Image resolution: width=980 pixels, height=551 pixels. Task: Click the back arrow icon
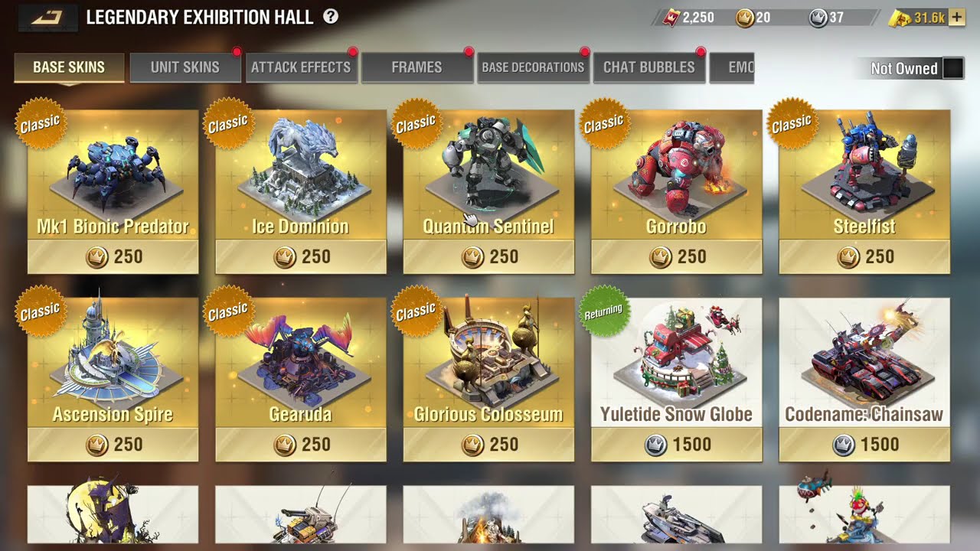(x=47, y=18)
